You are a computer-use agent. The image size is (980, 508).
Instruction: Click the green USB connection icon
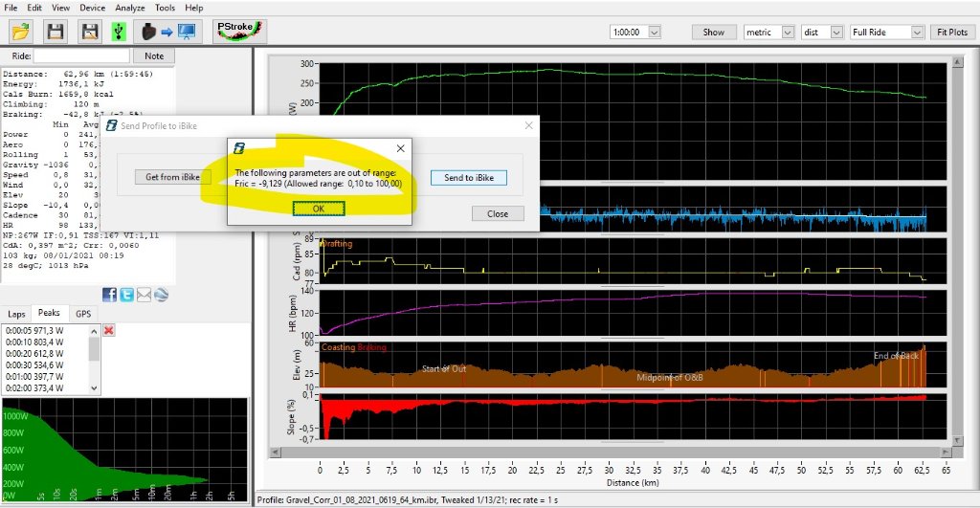point(117,32)
